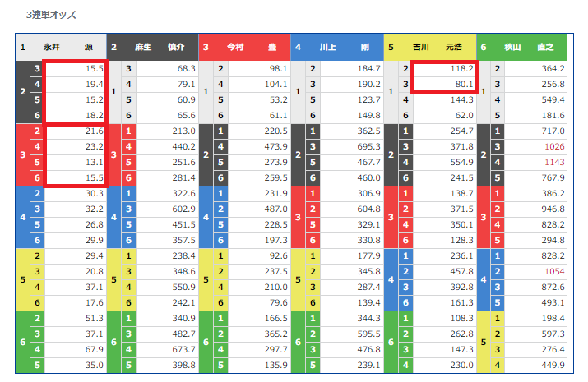
Task: Click the odds value 68.3
Action: pyautogui.click(x=187, y=68)
